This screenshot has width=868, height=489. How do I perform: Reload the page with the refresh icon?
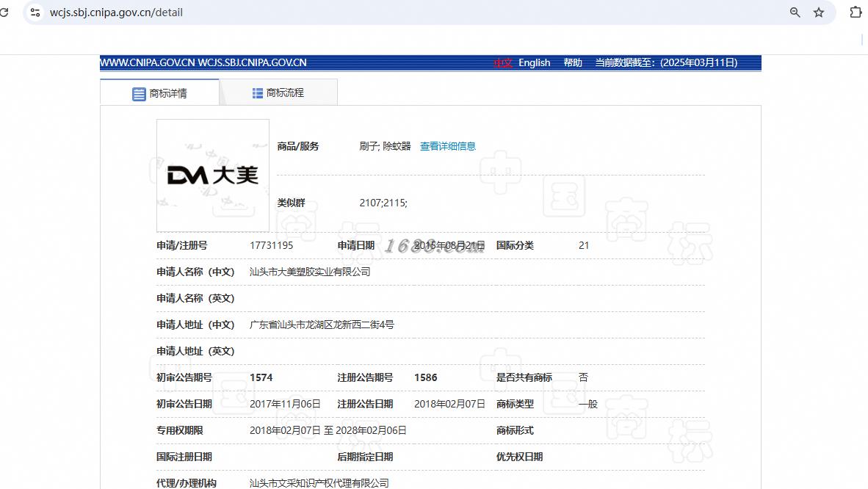click(x=4, y=12)
